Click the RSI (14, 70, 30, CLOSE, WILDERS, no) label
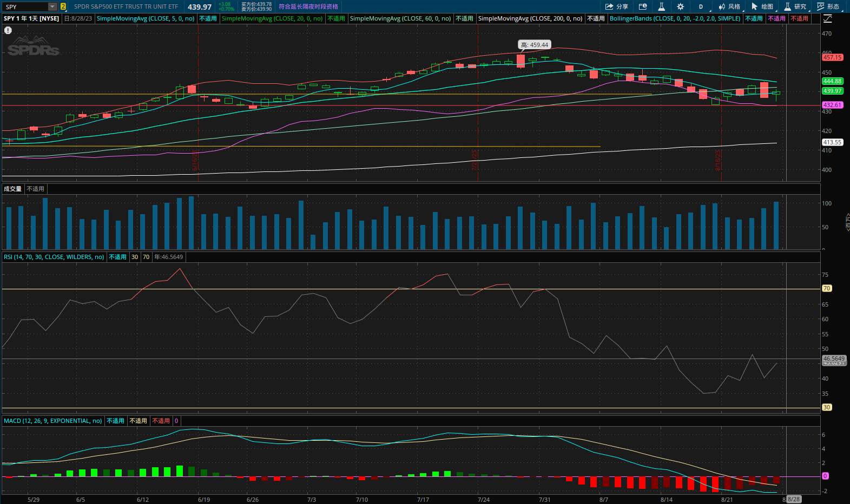The image size is (850, 504). click(x=54, y=257)
